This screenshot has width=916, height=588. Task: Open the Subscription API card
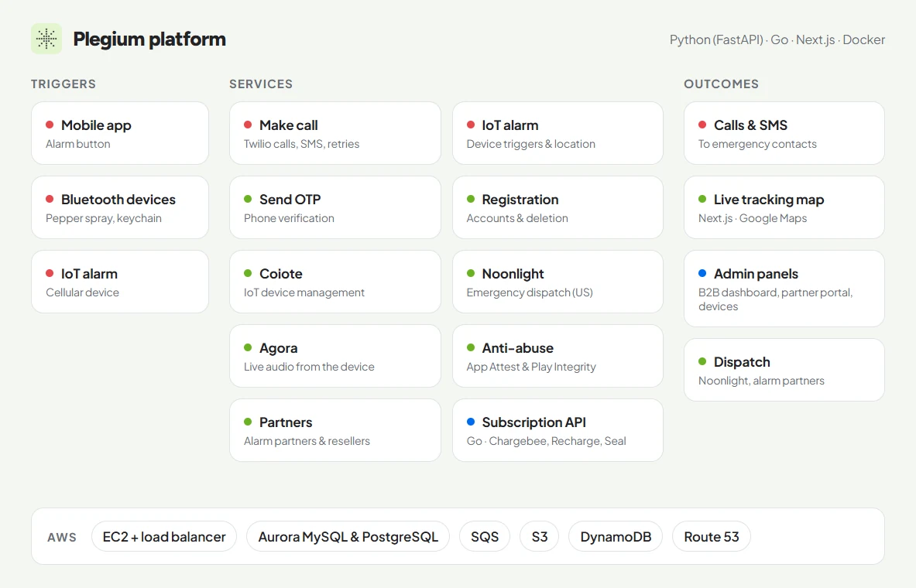558,429
